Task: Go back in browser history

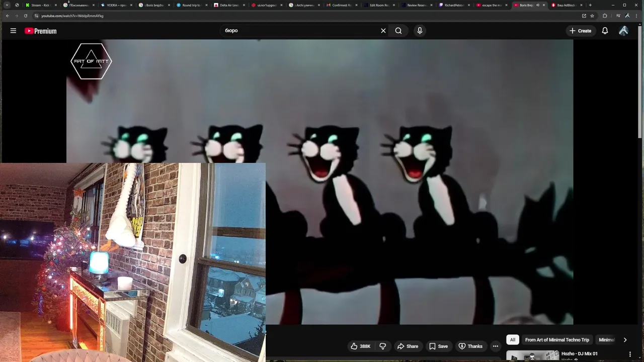Action: 7,16
